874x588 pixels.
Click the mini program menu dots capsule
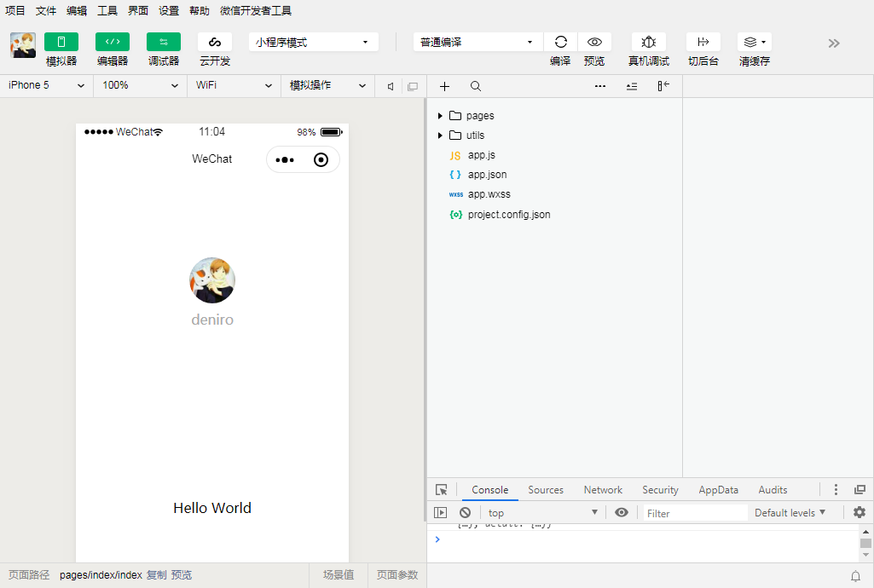pos(285,160)
